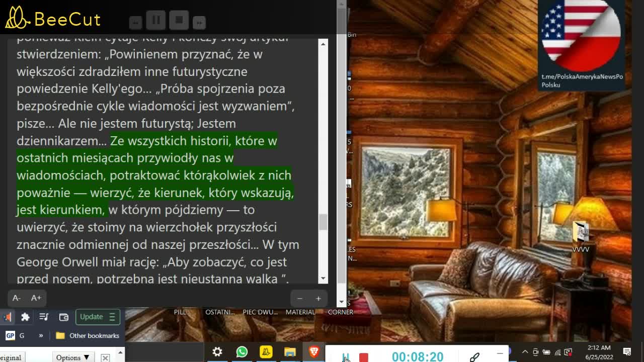
Task: Close the translate bar with X
Action: [x=105, y=357]
